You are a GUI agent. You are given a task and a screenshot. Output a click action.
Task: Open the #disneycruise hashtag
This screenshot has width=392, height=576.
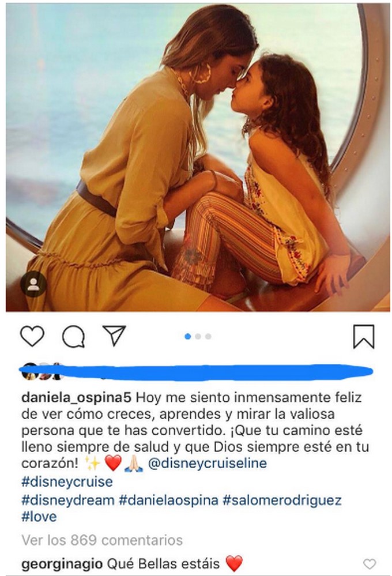[x=67, y=481]
